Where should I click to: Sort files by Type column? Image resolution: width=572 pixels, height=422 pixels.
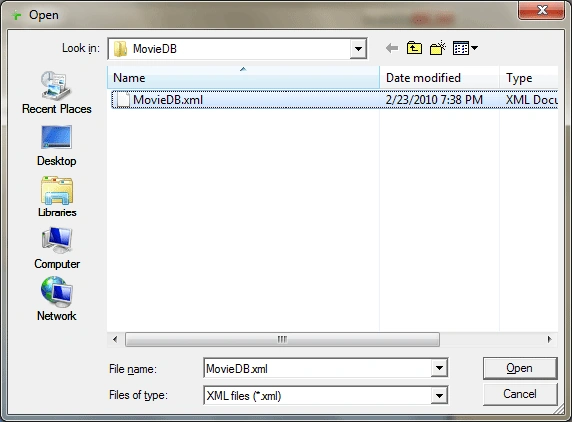[529, 77]
